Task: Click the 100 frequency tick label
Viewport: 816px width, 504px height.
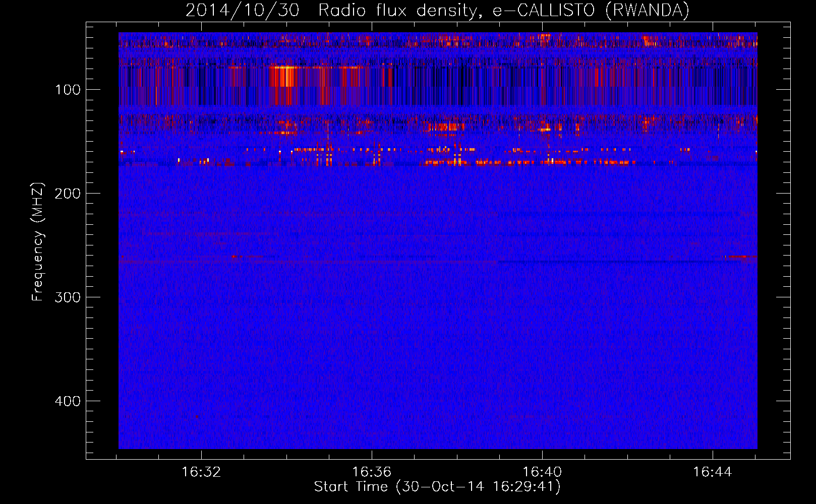Action: tap(68, 90)
